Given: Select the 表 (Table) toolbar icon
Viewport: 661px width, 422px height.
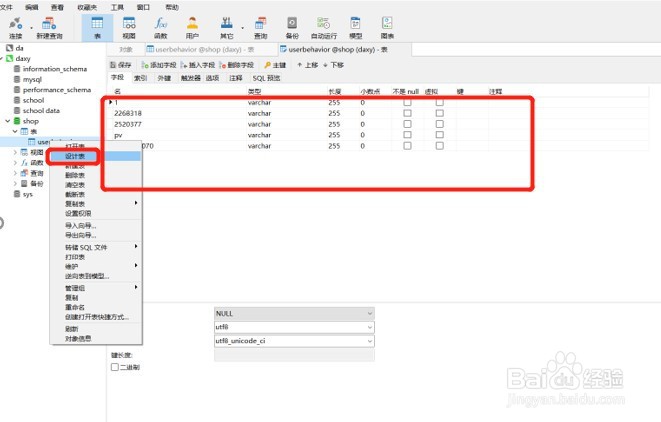Looking at the screenshot, I should (97, 28).
